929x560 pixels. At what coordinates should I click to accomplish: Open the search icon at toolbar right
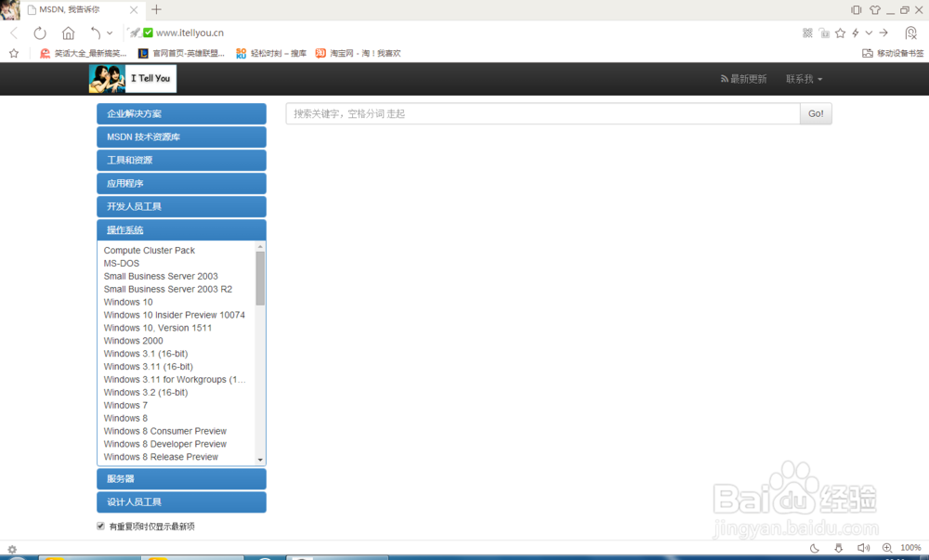[x=911, y=33]
